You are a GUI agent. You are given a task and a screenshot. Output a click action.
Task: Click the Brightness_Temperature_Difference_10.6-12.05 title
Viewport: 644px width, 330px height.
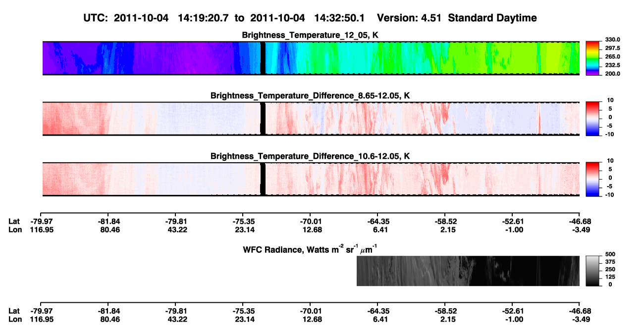click(x=311, y=156)
